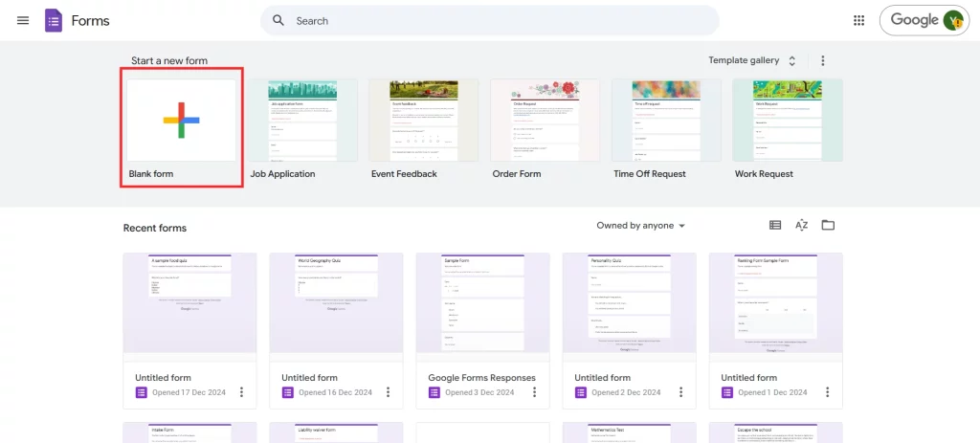Open the Google apps grid
Viewport: 980px width, 443px height.
[x=858, y=21]
